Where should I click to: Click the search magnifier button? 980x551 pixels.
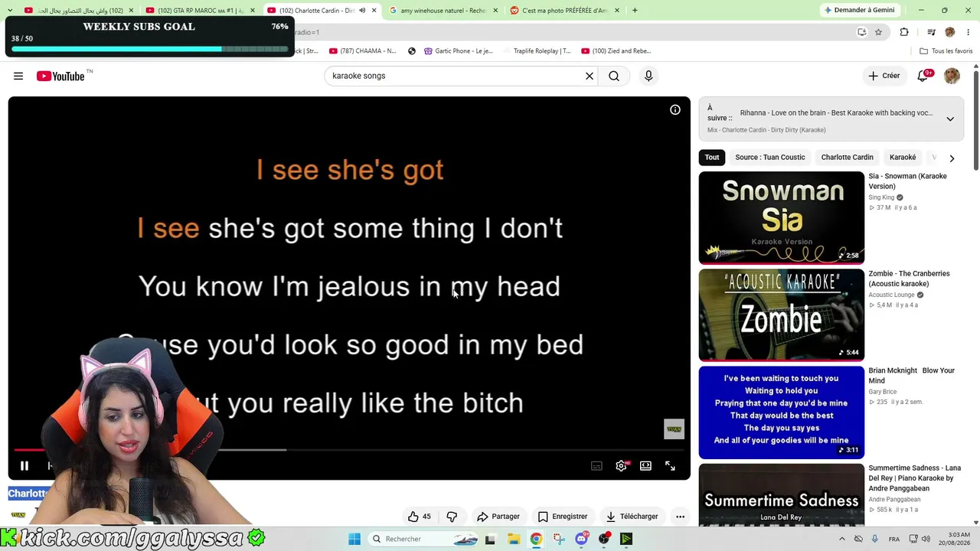click(x=614, y=76)
